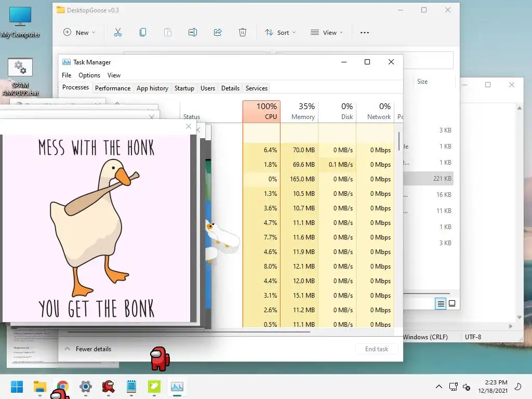Viewport: 532px width, 399px height.
Task: Click the Delete trash icon in File Explorer
Action: pyautogui.click(x=243, y=32)
